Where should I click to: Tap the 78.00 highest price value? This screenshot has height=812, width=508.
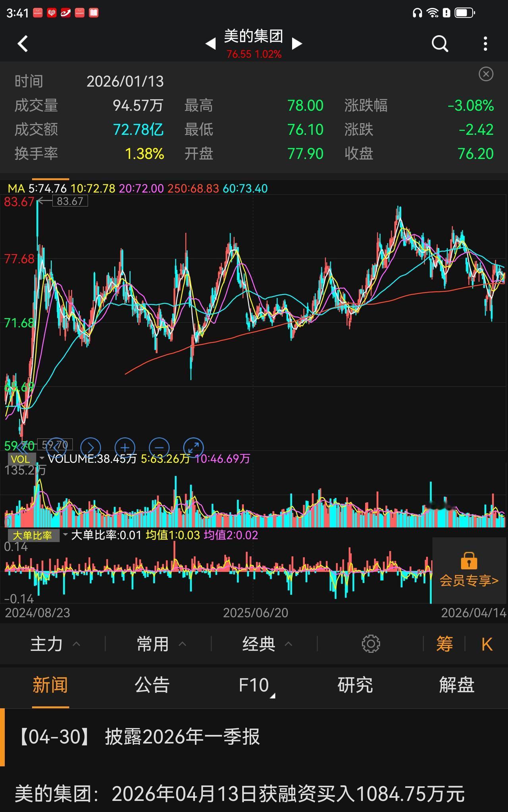click(305, 105)
